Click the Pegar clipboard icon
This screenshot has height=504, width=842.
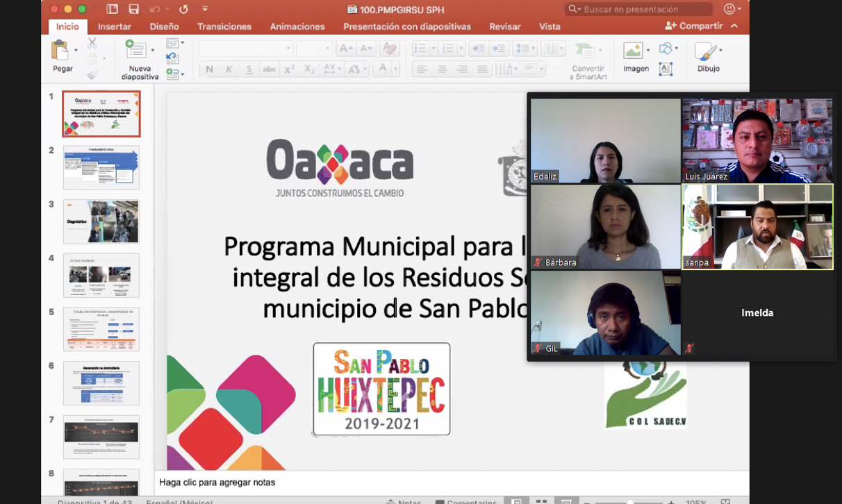pyautogui.click(x=61, y=50)
